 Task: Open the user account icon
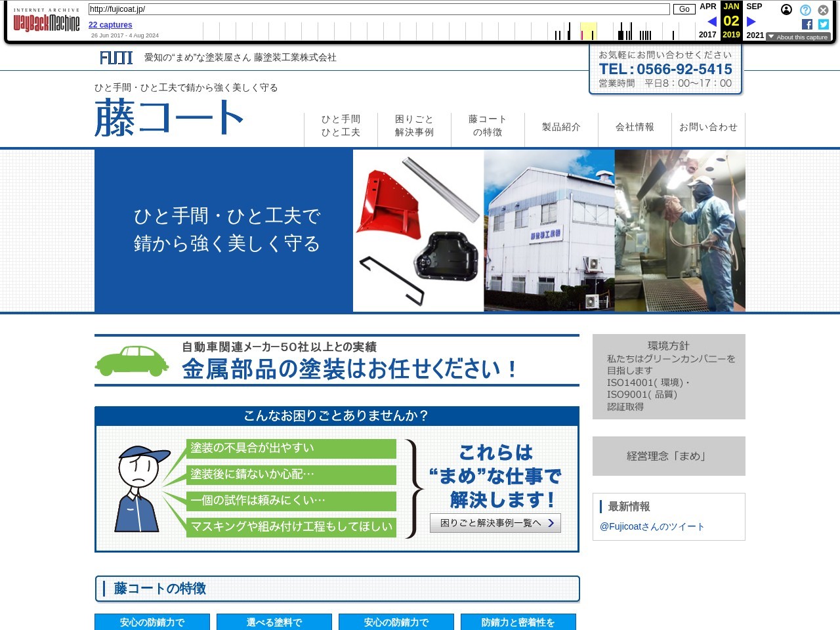(x=786, y=10)
